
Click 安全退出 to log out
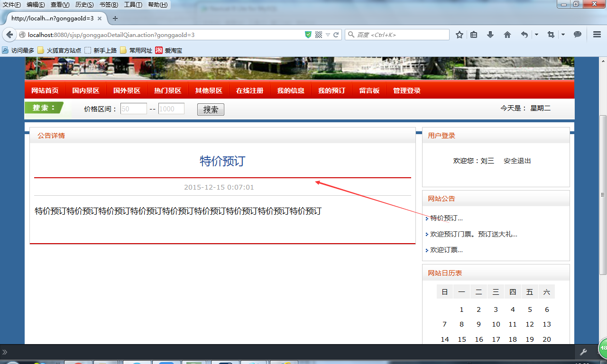pyautogui.click(x=517, y=161)
